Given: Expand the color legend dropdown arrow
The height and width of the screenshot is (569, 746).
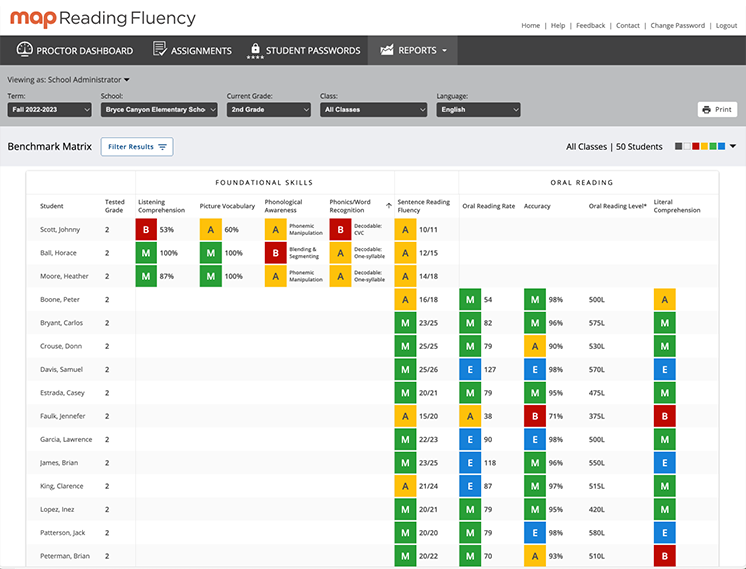Looking at the screenshot, I should coord(733,147).
